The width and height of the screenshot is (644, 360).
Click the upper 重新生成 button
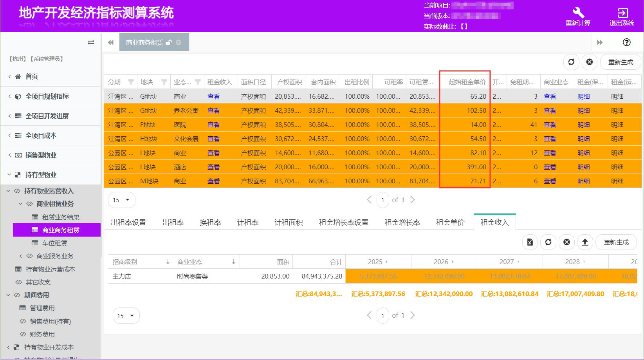(620, 62)
